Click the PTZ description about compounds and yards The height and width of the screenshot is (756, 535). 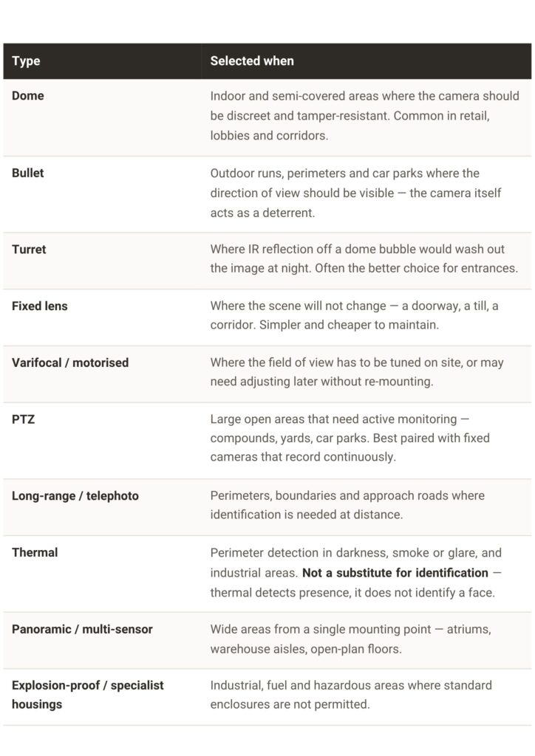coord(350,438)
